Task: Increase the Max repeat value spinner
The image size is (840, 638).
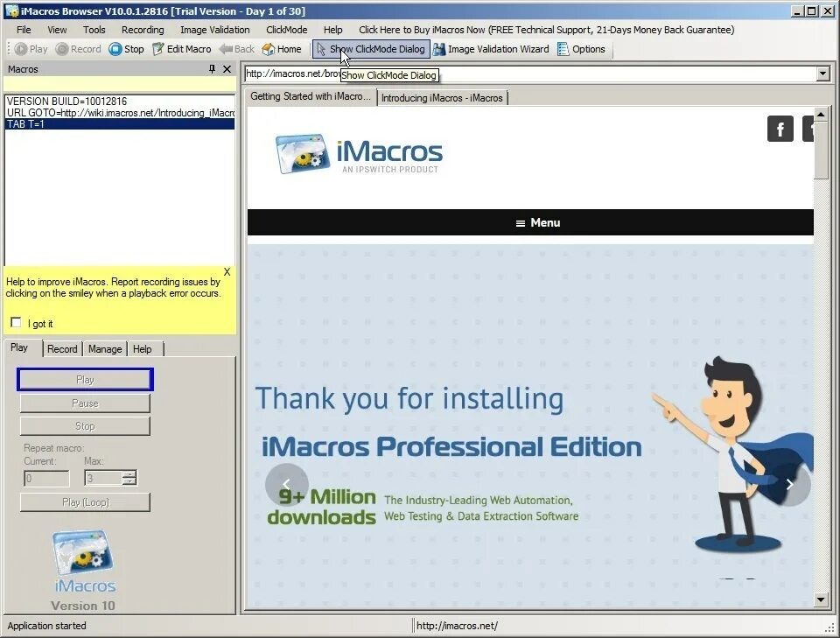Action: (129, 474)
